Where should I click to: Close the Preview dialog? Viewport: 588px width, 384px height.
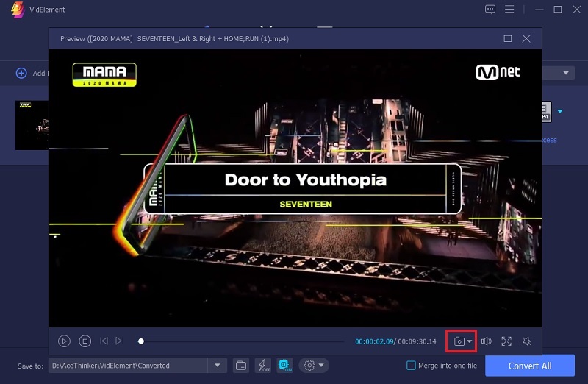pos(526,39)
